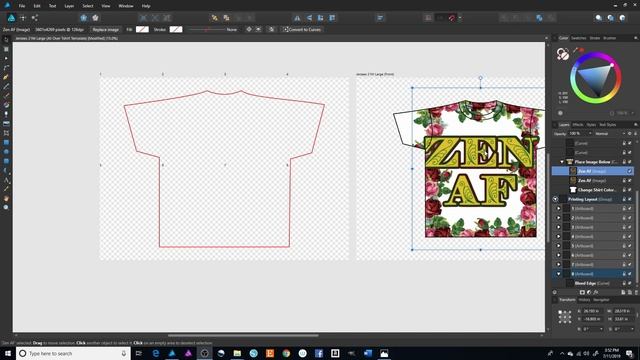640x360 pixels.
Task: Select the Fill gradient tool
Action: pyautogui.click(x=6, y=105)
